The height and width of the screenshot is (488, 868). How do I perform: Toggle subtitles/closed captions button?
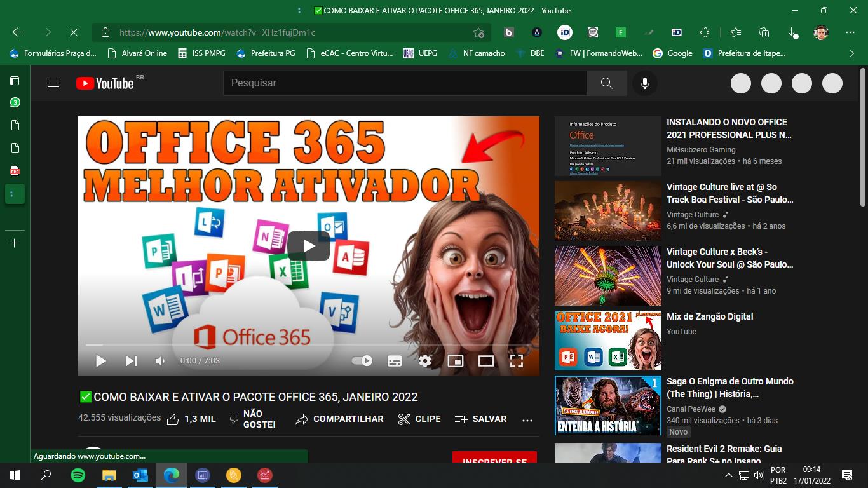coord(395,361)
